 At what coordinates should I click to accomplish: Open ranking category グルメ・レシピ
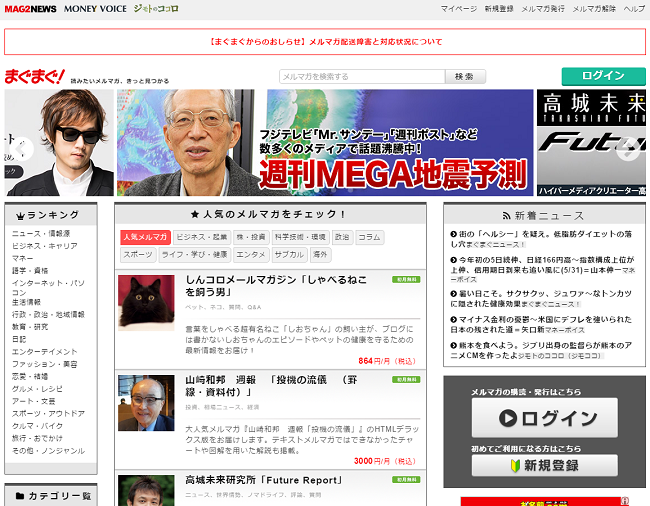(37, 389)
